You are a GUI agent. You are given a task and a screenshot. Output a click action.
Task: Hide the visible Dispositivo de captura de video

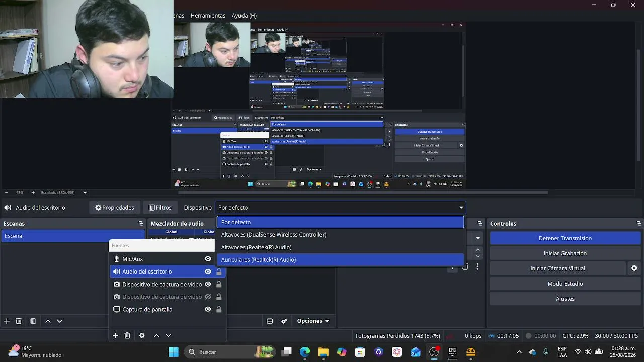[208, 284]
